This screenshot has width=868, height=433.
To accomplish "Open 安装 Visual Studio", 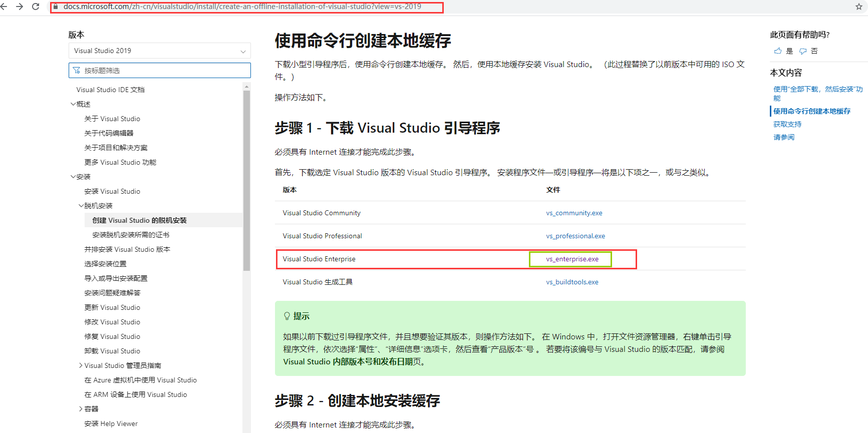I will [112, 191].
